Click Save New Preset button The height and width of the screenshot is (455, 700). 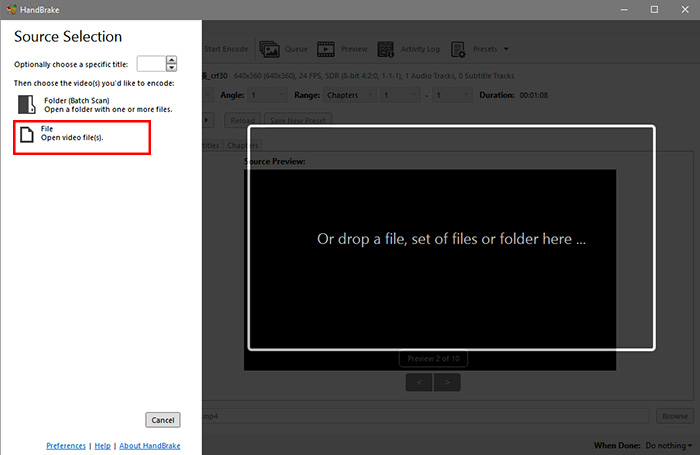click(x=298, y=120)
